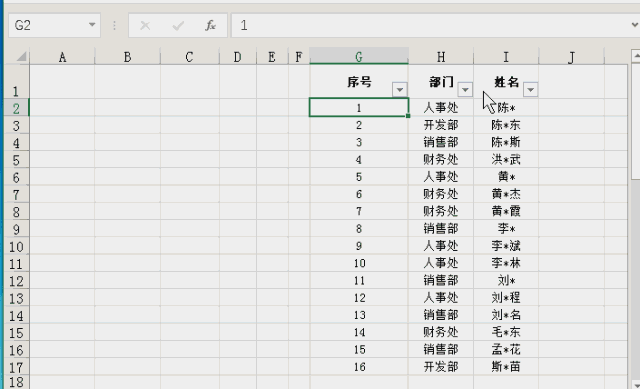Select row 2 header
The width and height of the screenshot is (640, 389).
pyautogui.click(x=16, y=108)
